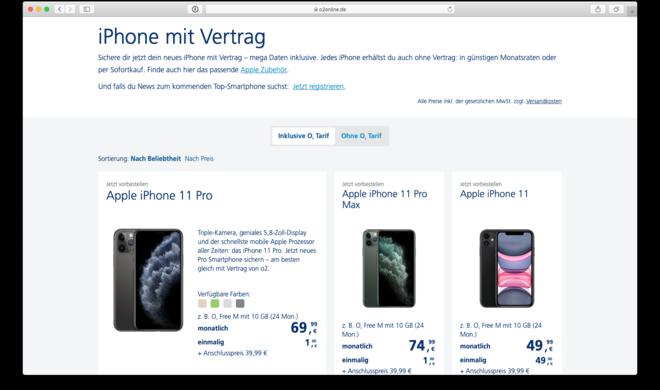Click the purple-screen iPhone 11 product image
660x390 pixels.
click(x=507, y=268)
